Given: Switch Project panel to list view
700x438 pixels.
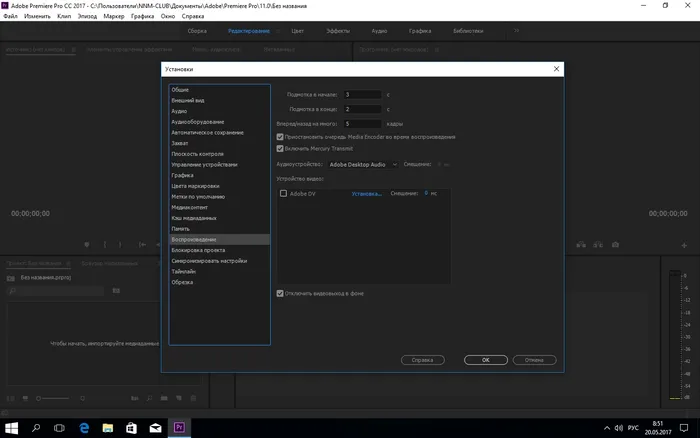Looking at the screenshot, I should point(11,398).
